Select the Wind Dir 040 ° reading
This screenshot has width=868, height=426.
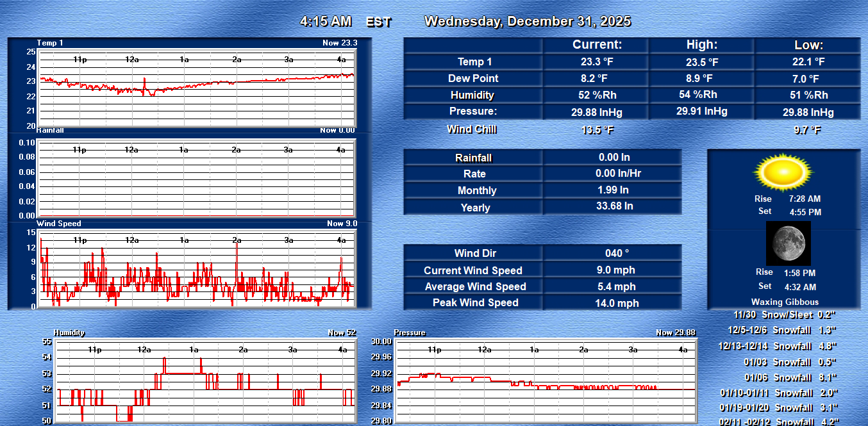pyautogui.click(x=617, y=253)
